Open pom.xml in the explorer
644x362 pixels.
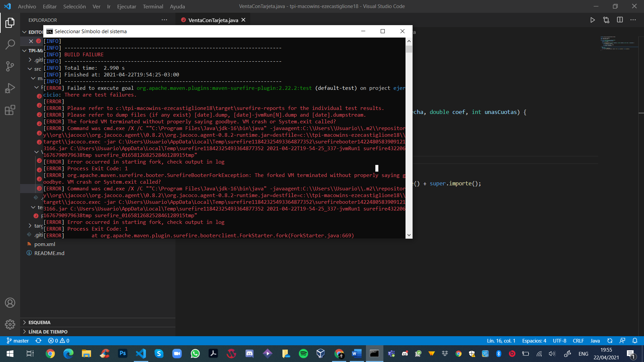coord(45,244)
